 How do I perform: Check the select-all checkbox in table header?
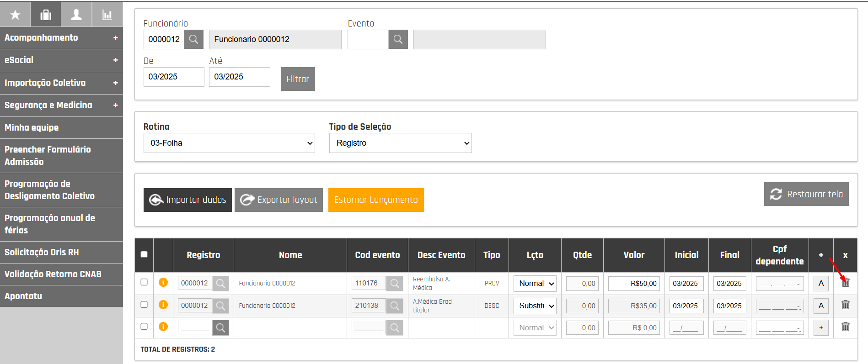click(144, 254)
